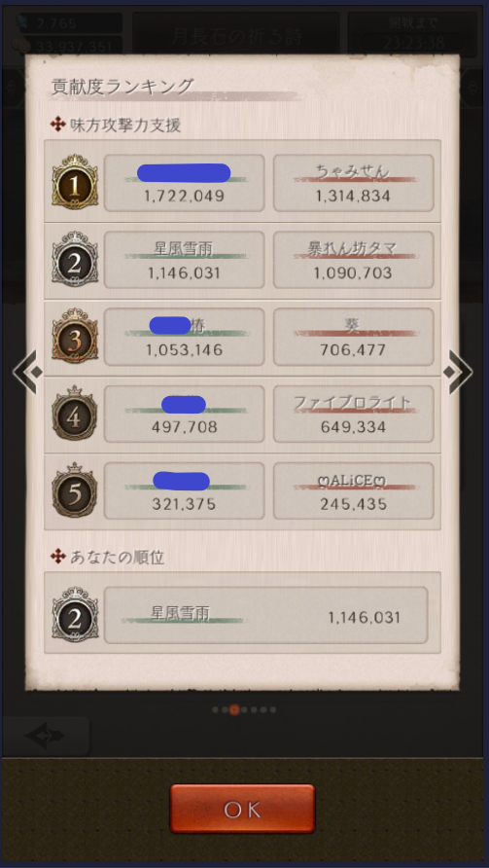Click your own rank row 星風雪雨
Viewport: 489px width, 868px height.
tap(266, 615)
